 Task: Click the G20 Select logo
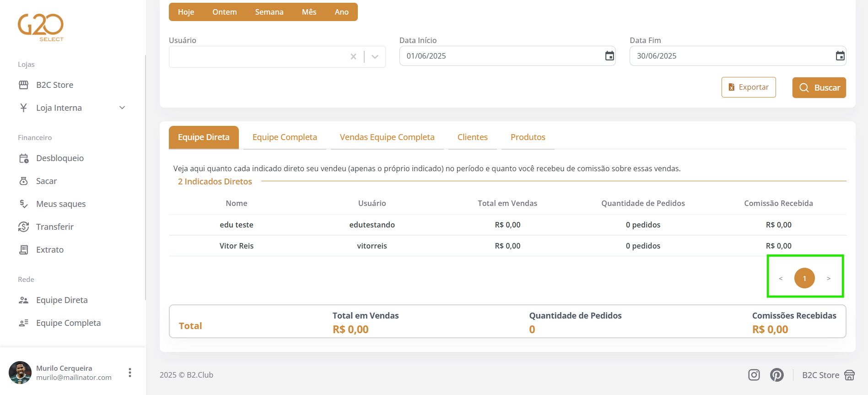[x=41, y=27]
